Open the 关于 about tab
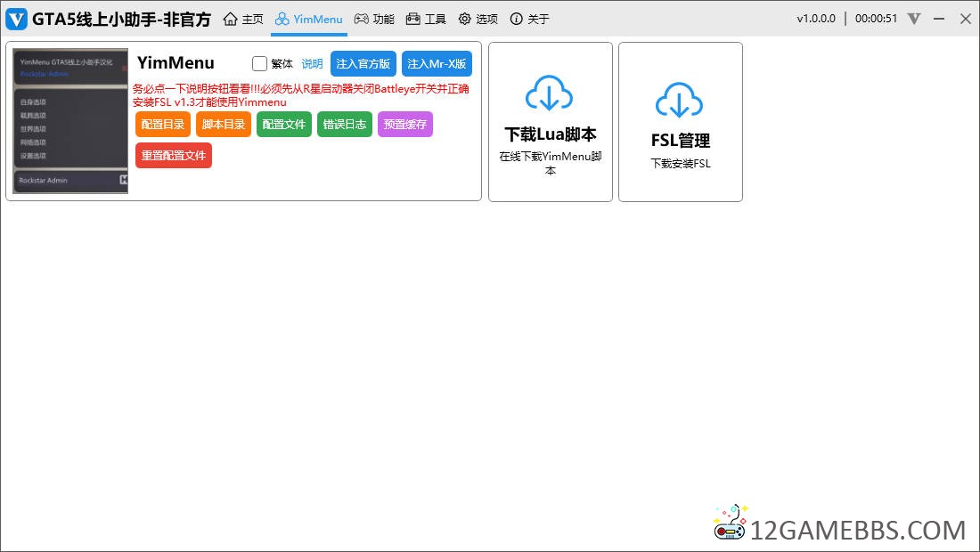 (x=529, y=20)
